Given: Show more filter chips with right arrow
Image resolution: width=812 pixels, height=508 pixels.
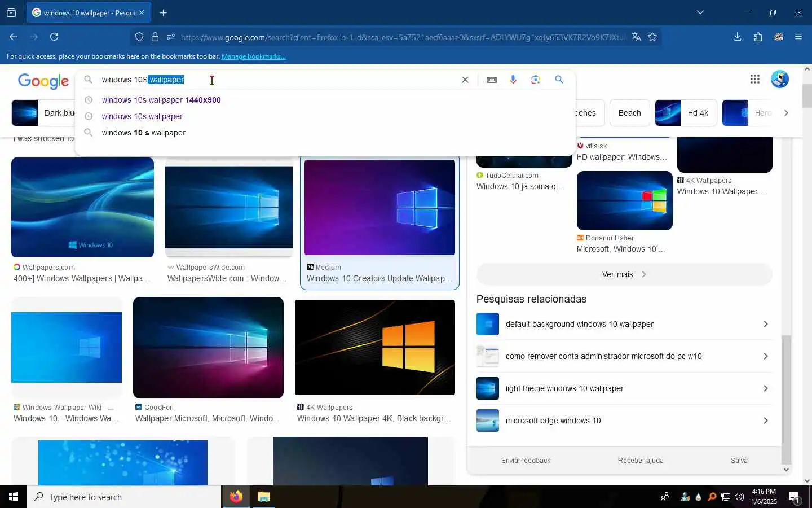Looking at the screenshot, I should tap(786, 113).
